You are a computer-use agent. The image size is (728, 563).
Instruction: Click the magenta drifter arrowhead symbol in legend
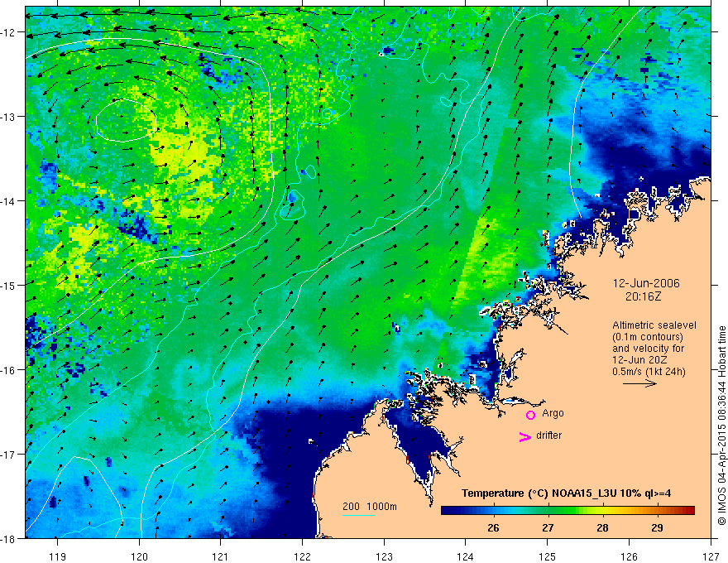click(525, 436)
